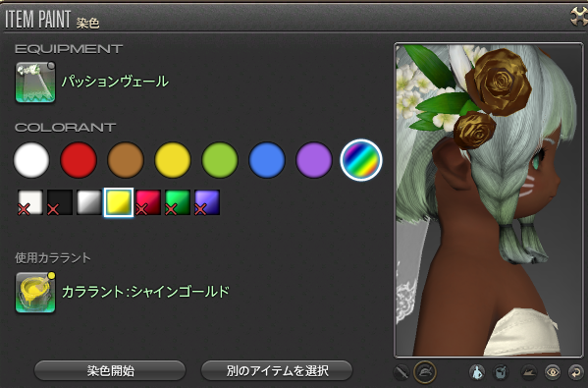Click the settings icon in the title bar corner

[x=578, y=16]
